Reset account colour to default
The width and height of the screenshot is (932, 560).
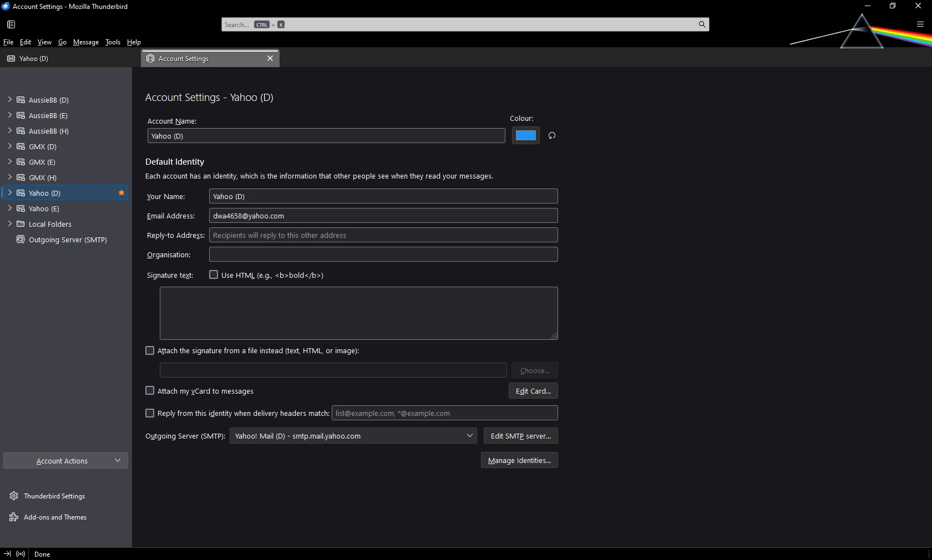551,136
